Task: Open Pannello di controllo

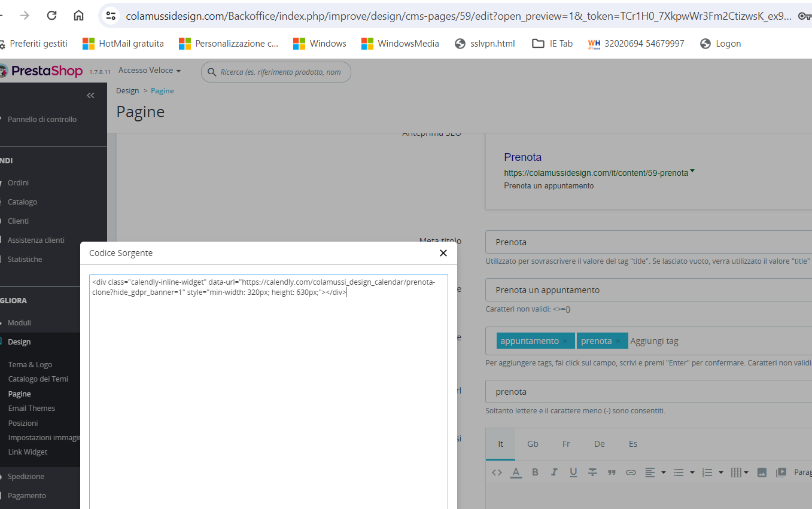Action: (x=42, y=120)
